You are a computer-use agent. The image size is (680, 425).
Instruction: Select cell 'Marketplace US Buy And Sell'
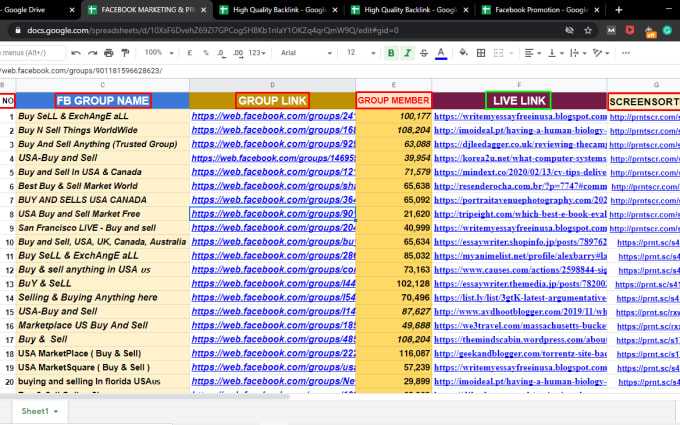click(x=103, y=325)
